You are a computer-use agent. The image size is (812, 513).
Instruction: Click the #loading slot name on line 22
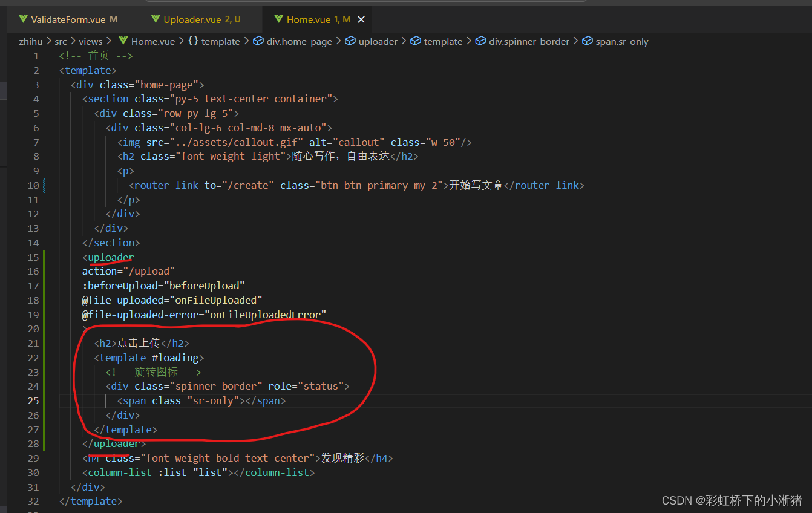(175, 358)
